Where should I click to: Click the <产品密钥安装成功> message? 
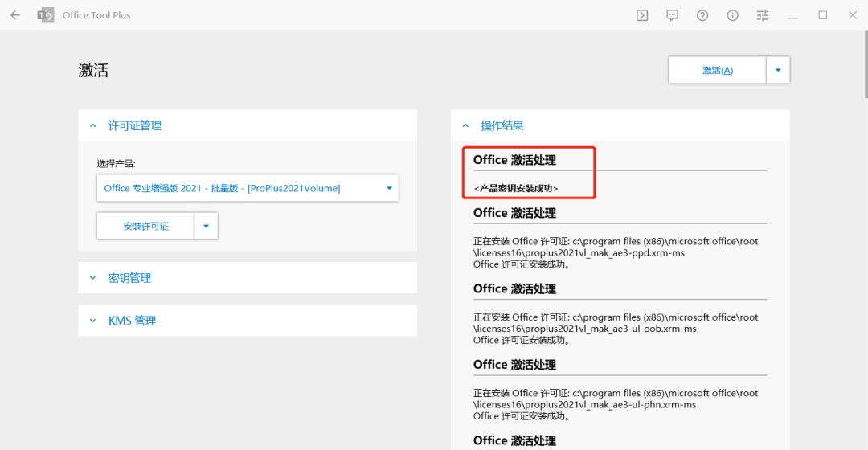point(516,188)
